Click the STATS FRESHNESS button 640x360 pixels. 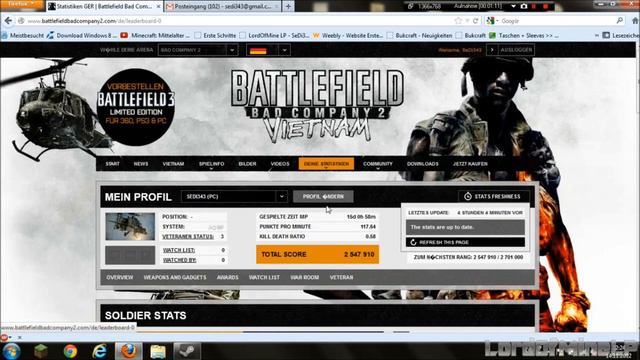point(493,196)
